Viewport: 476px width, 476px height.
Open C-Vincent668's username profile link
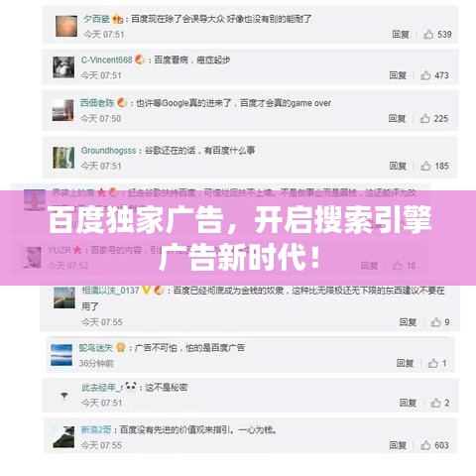click(106, 59)
